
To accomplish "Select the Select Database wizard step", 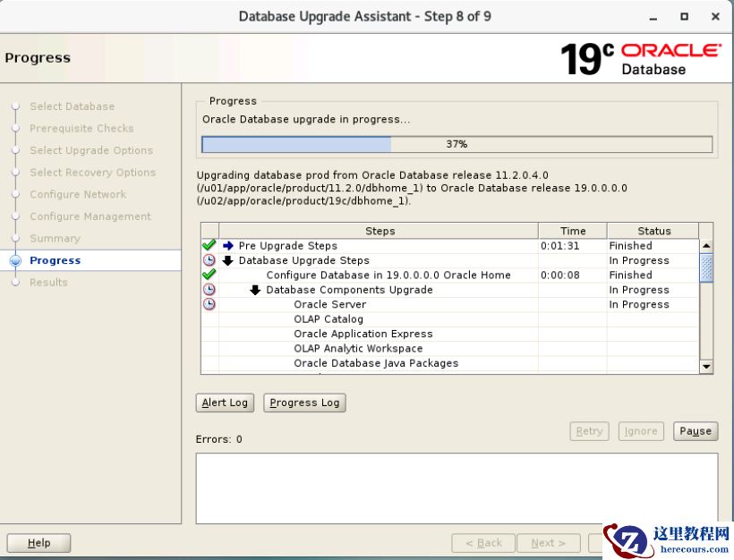I will tap(73, 106).
